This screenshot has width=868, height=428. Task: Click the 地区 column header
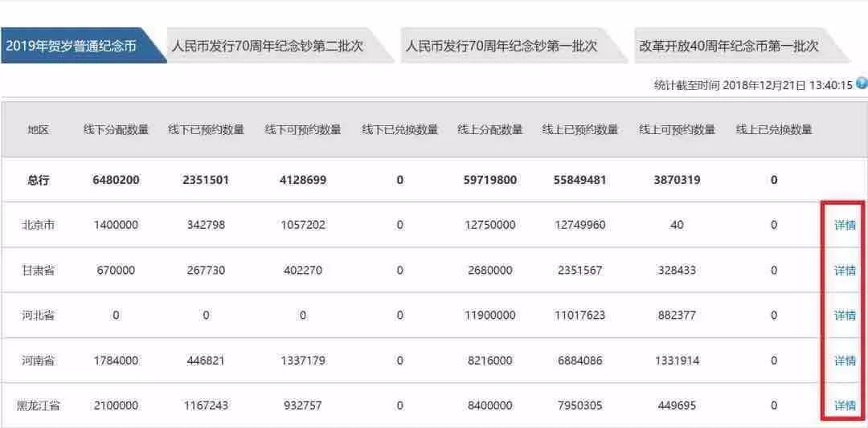(39, 130)
